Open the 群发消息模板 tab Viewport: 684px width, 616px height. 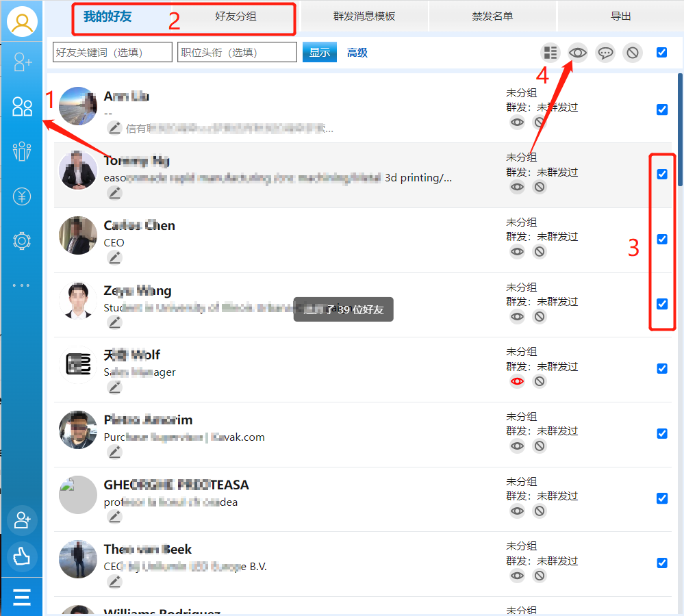click(x=364, y=16)
